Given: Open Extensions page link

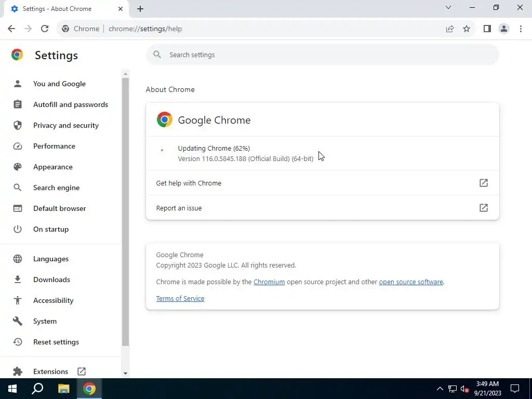Looking at the screenshot, I should [x=50, y=371].
